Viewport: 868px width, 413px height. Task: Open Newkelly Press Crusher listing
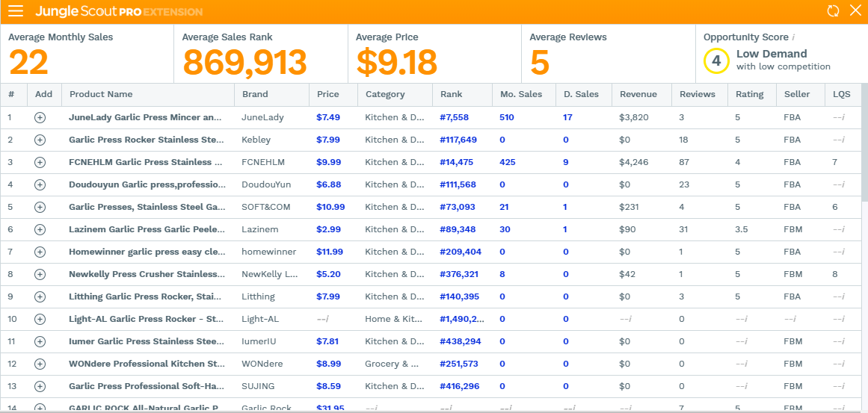coord(147,274)
